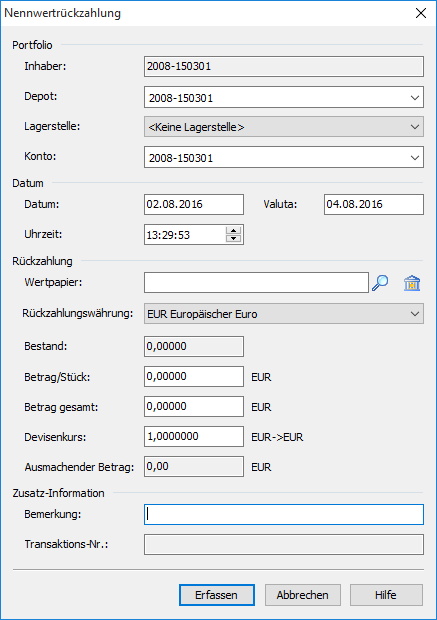Click the Devisenkurs exchange rate field
437x620 pixels.
point(194,437)
